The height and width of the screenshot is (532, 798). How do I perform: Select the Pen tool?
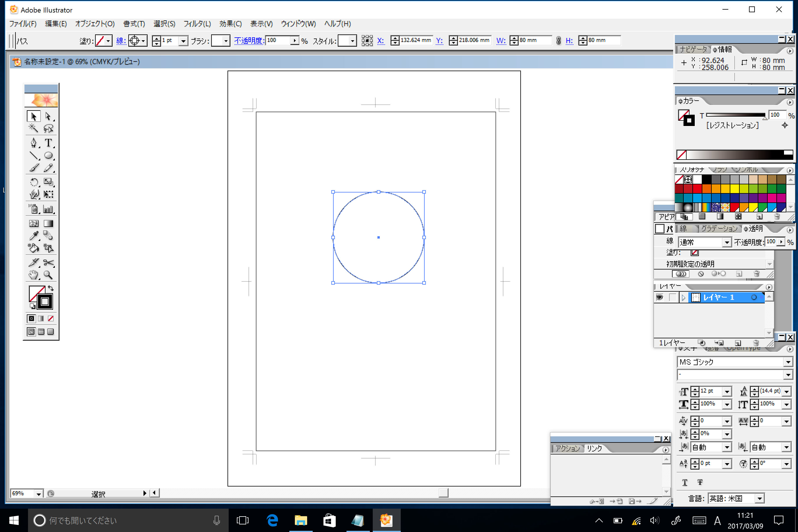33,143
